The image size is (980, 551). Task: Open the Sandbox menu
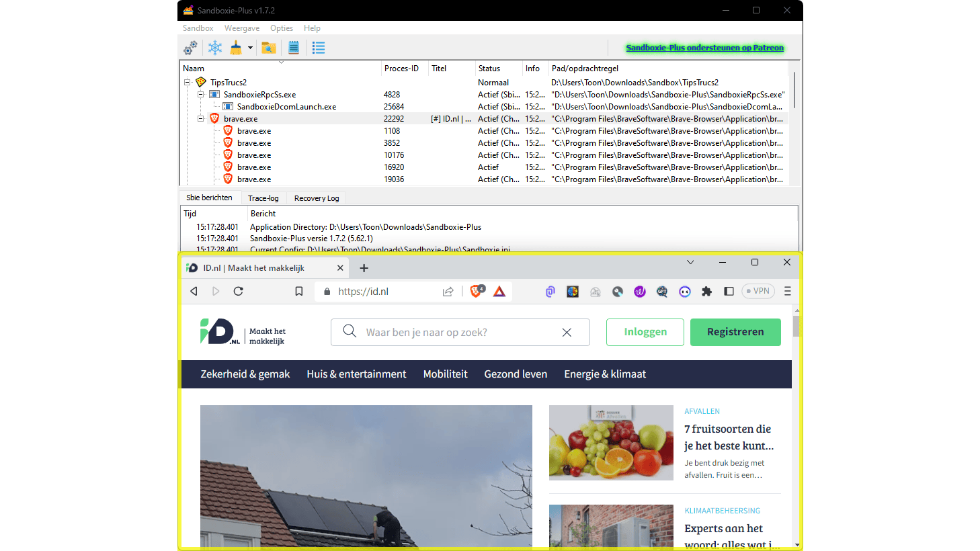pos(198,28)
